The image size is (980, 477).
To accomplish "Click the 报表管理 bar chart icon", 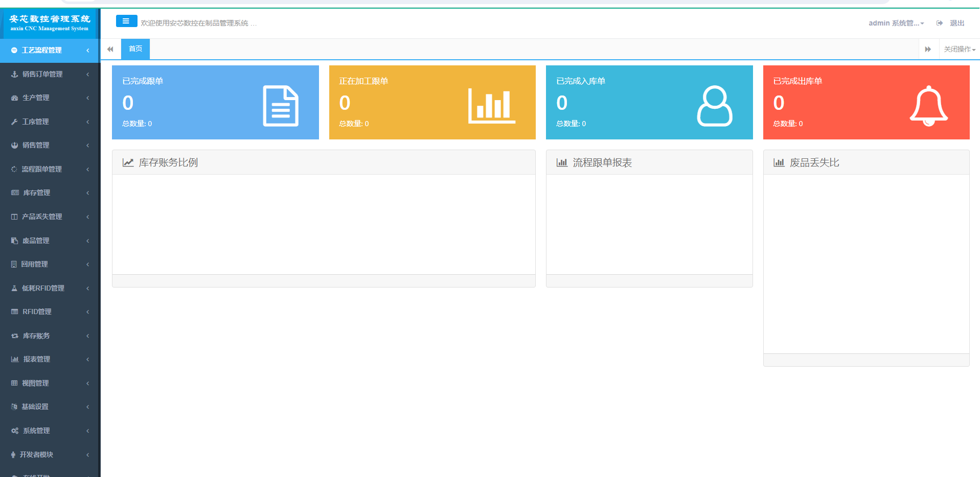I will tap(15, 359).
